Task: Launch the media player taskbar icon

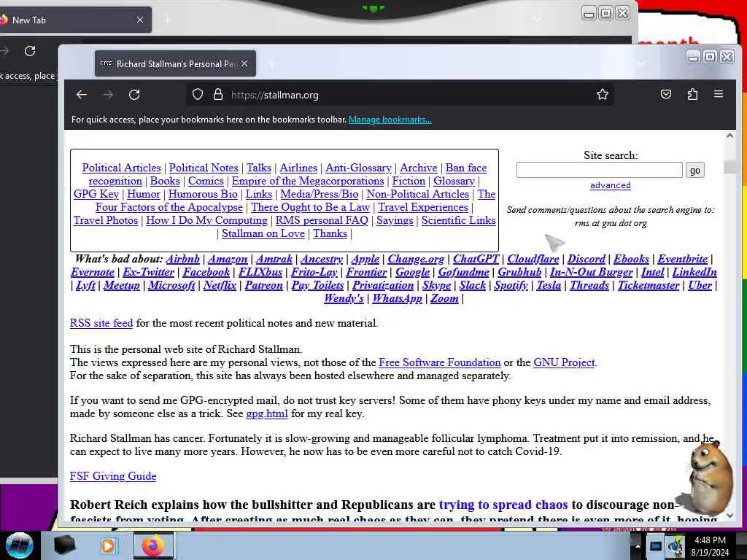Action: (x=108, y=545)
